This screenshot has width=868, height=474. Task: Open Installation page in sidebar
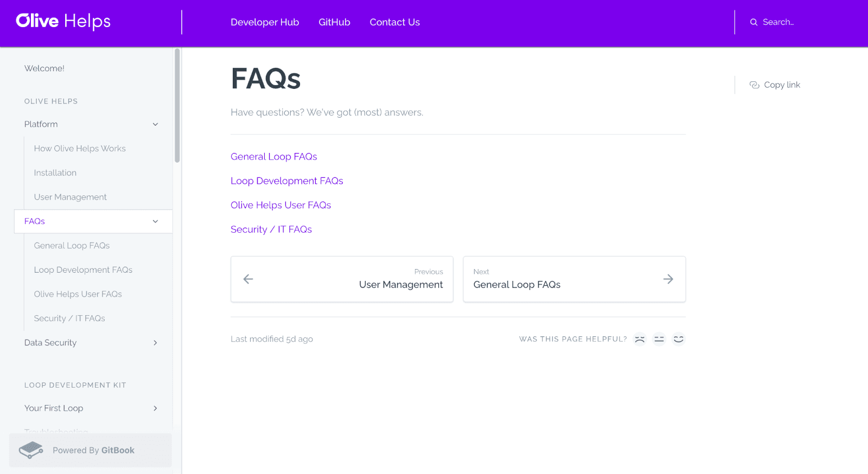[55, 173]
